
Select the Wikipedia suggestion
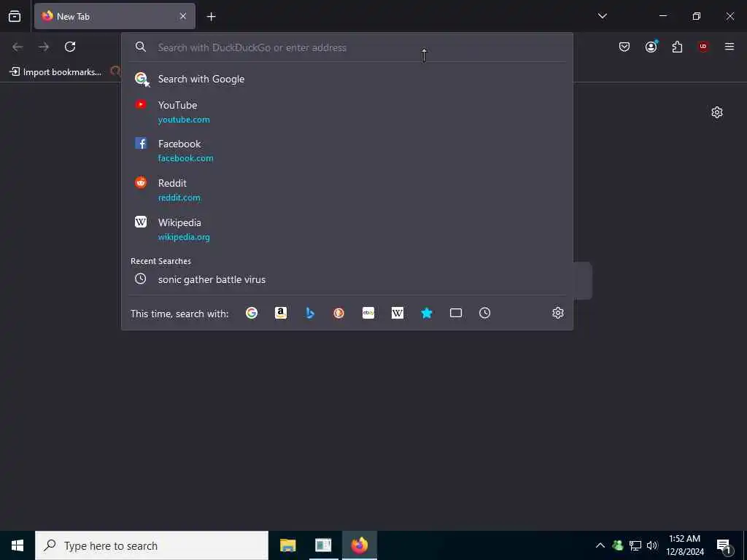point(347,229)
